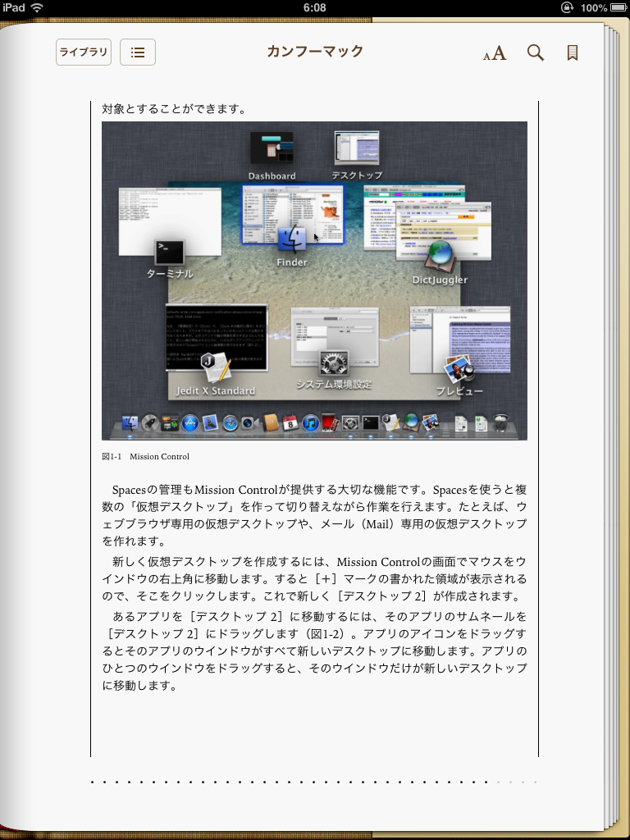Screen dimensions: 630x840
Task: Click the Jedit X Standard icon over its window
Action: 216,367
